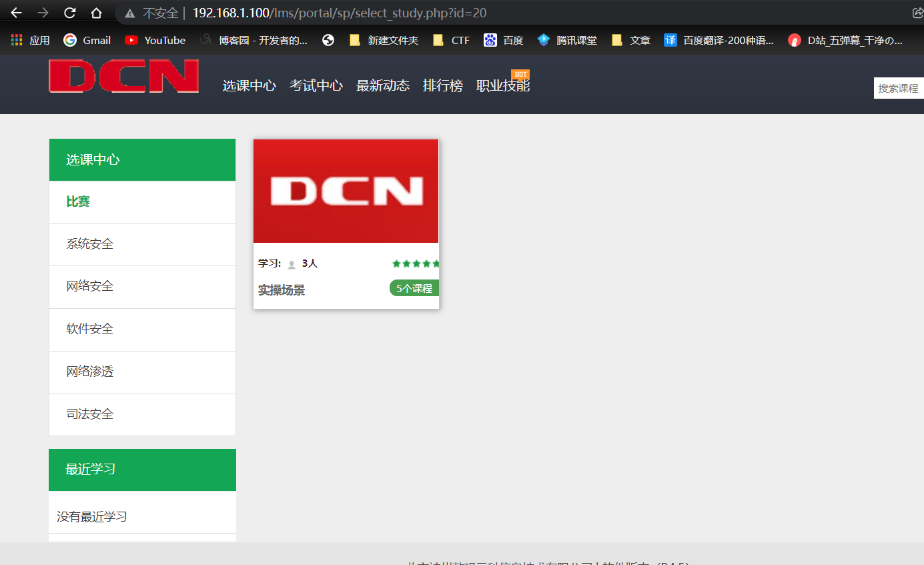Click the address bar URL

click(x=339, y=13)
